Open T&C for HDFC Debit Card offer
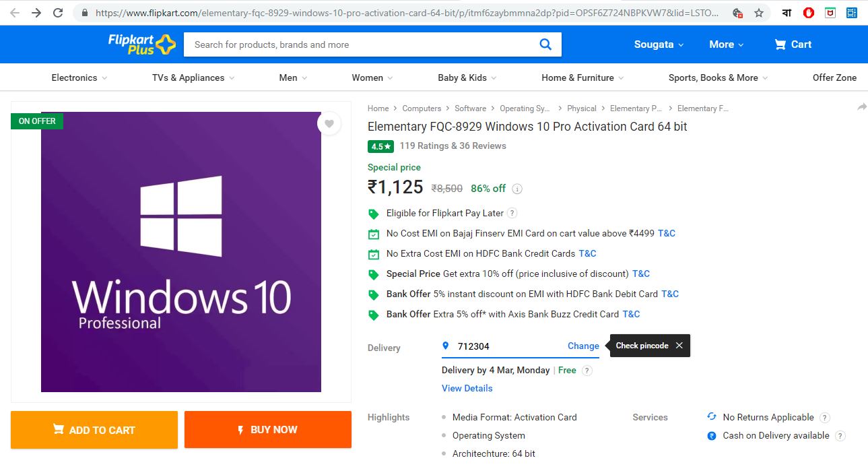The image size is (868, 475). point(670,294)
